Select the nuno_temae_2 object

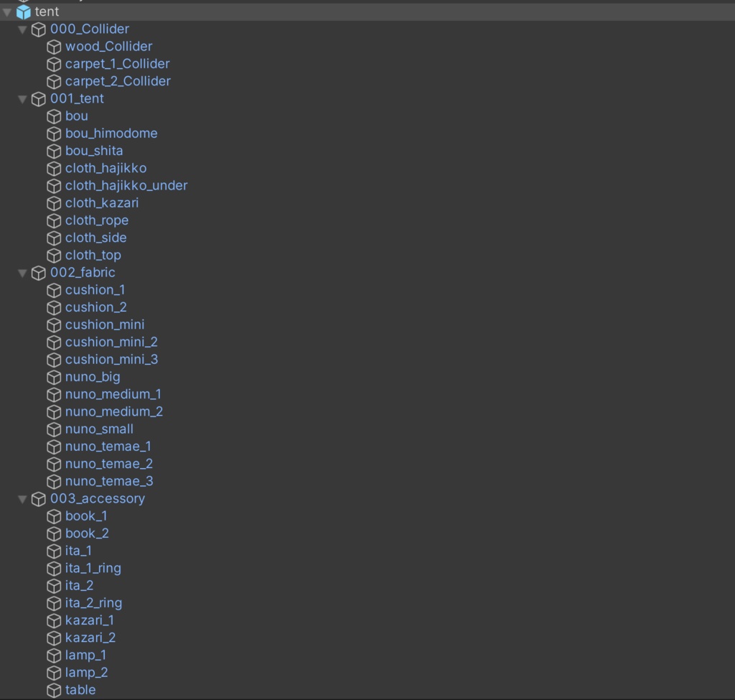pyautogui.click(x=109, y=464)
